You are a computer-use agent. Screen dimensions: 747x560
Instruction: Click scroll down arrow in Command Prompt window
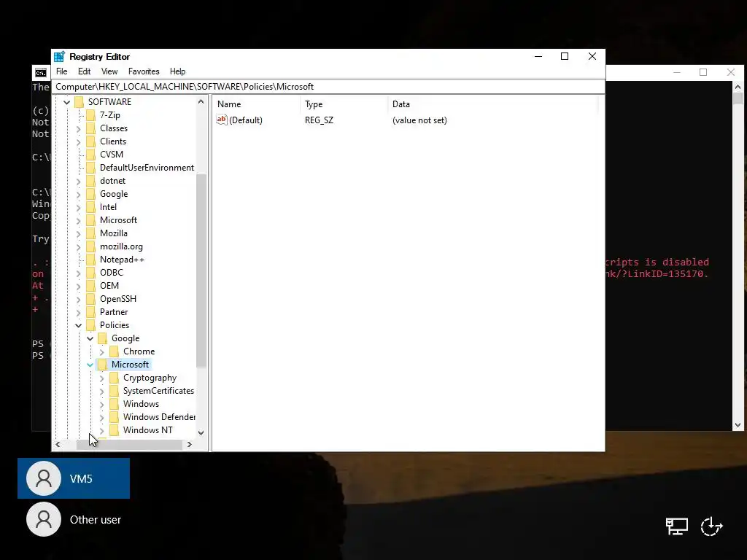click(x=738, y=425)
